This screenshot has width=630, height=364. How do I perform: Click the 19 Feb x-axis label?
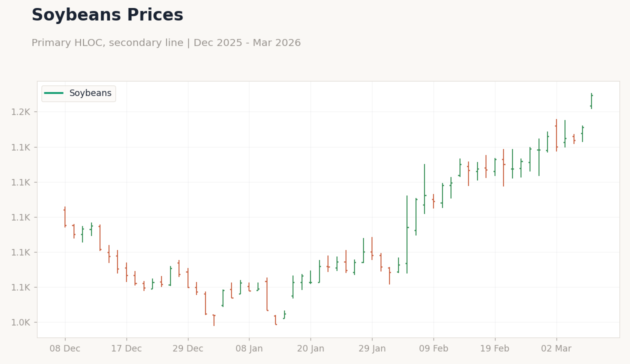495,349
